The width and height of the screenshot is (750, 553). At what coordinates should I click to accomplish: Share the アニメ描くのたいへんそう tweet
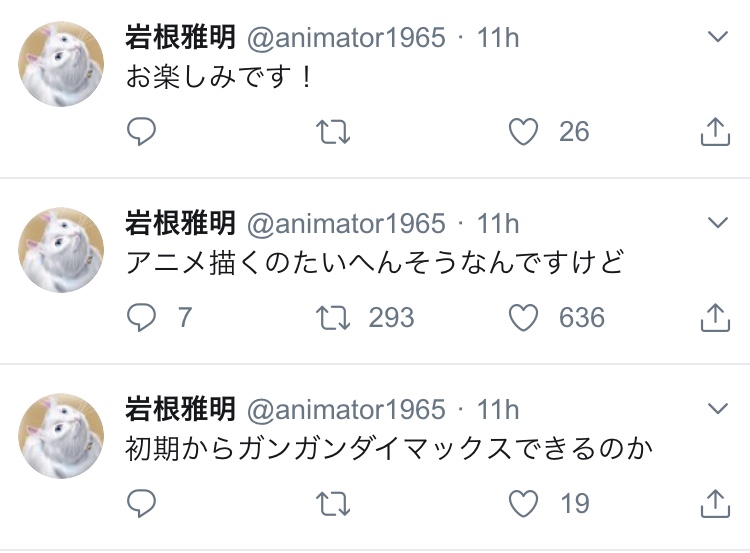pos(716,318)
